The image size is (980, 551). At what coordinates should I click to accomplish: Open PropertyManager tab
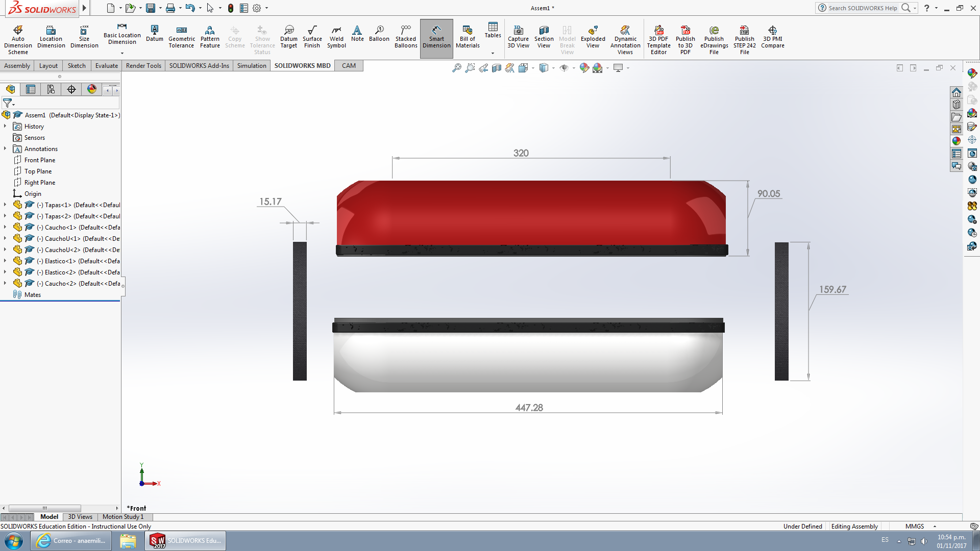pos(31,90)
